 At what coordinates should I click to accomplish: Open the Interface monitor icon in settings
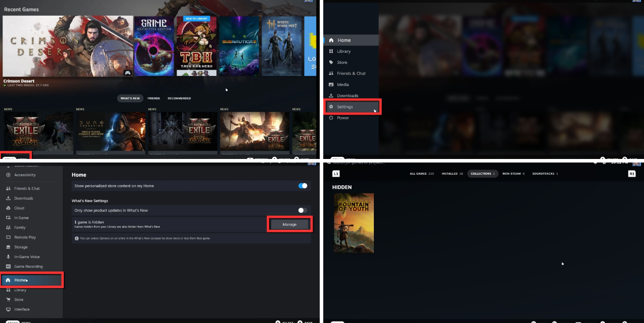8,309
